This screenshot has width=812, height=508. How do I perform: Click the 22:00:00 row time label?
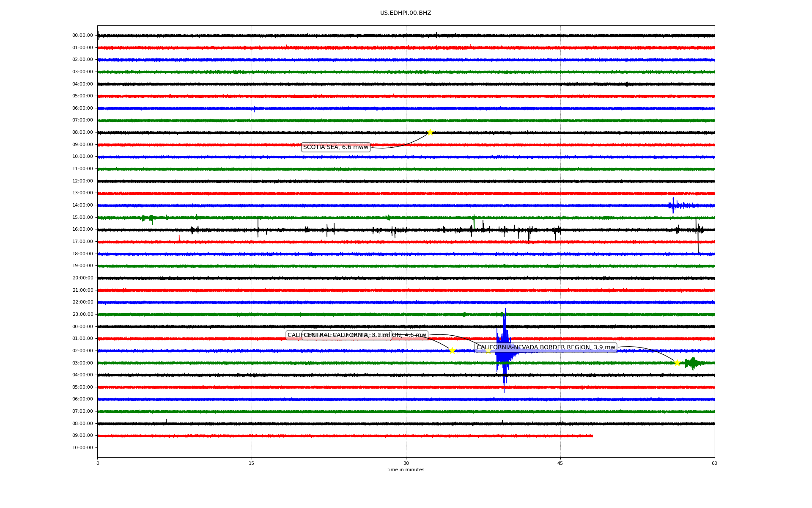[82, 302]
